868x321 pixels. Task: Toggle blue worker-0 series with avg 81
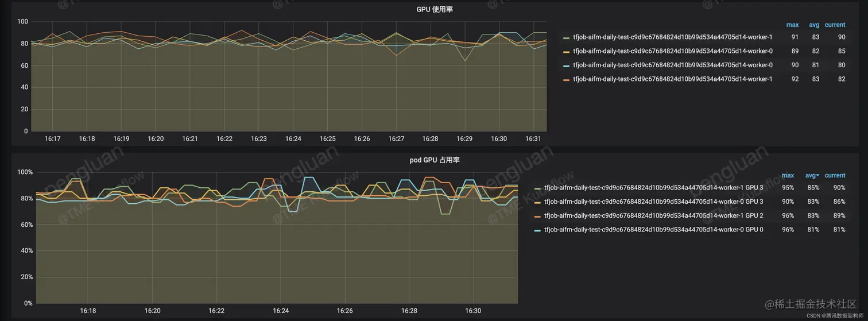[x=673, y=65]
